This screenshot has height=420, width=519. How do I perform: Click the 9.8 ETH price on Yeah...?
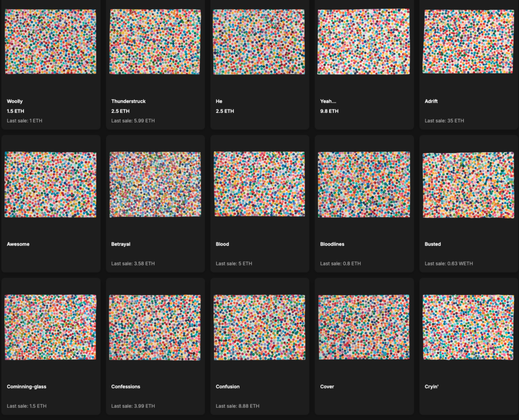[329, 111]
